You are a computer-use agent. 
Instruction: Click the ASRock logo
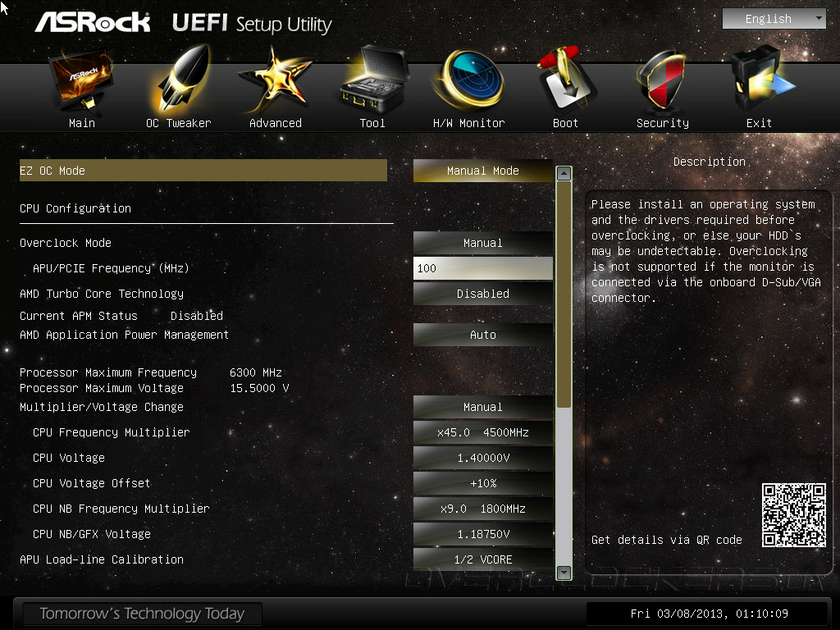click(x=93, y=22)
